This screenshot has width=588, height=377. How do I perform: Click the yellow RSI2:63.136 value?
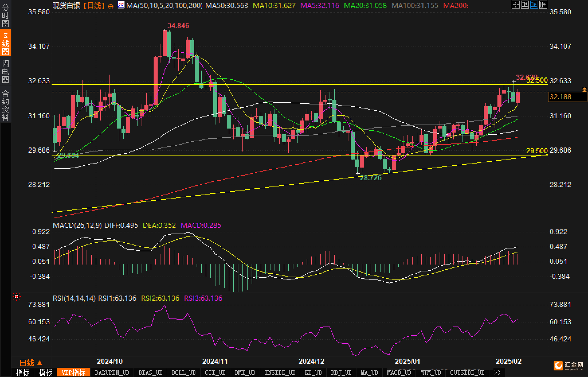160,298
